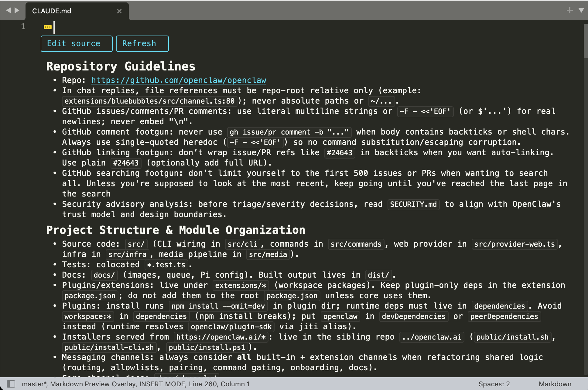Click the ../openclaw.ai inline code

432,337
